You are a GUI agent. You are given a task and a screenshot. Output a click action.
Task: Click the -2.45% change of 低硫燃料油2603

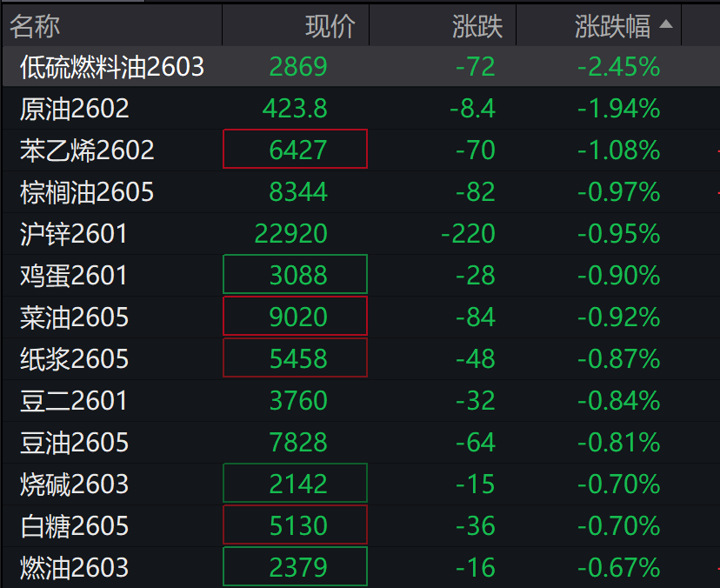click(x=618, y=66)
